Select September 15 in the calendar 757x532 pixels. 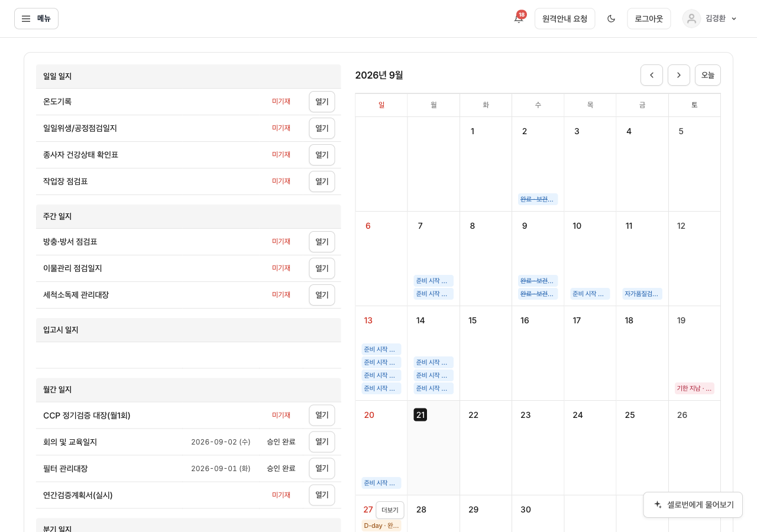[x=473, y=320]
